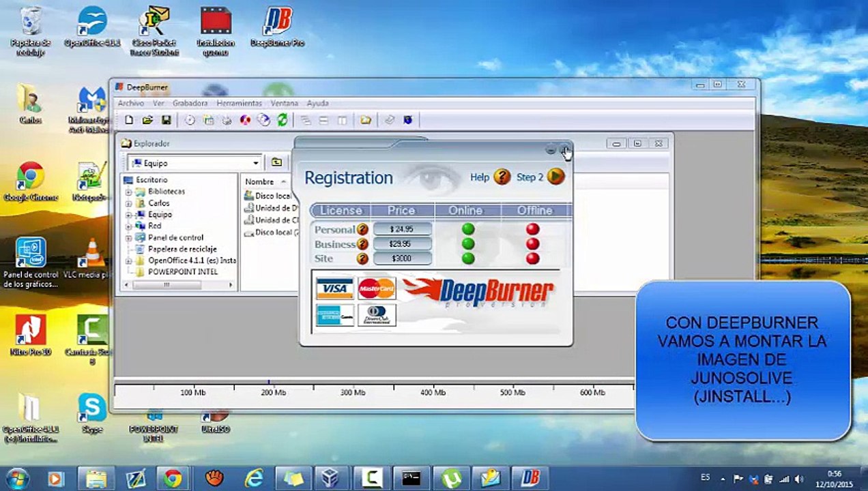Click the VISA card logo
This screenshot has width=868, height=491.
click(335, 289)
